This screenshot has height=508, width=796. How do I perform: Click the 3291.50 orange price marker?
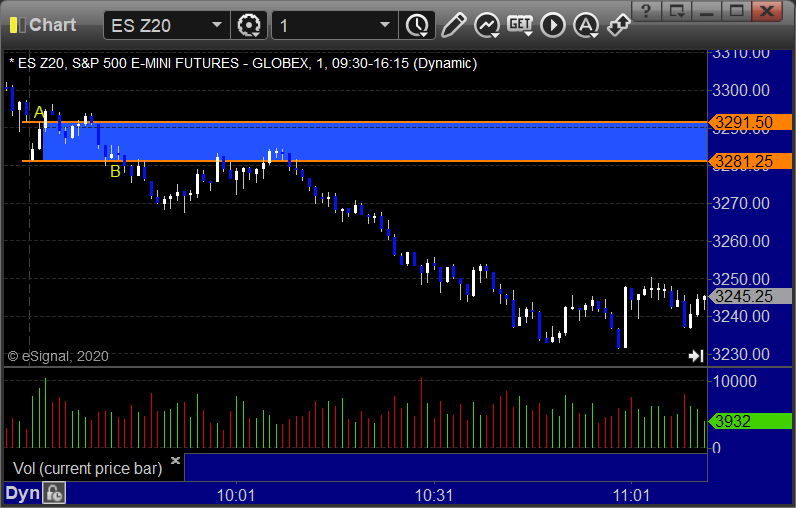pyautogui.click(x=751, y=122)
